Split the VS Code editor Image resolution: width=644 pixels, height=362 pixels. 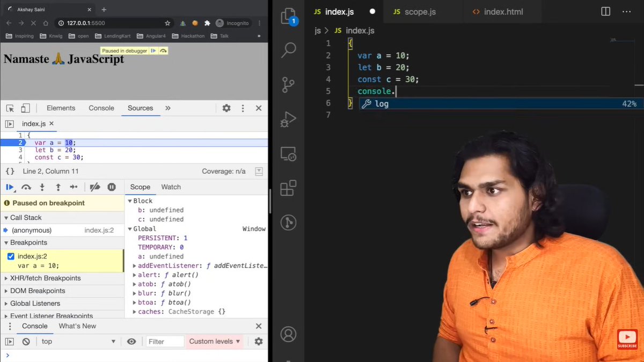(605, 11)
